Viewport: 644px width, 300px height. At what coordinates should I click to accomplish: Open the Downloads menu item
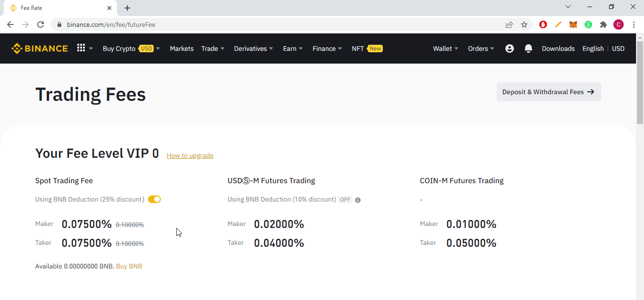(x=558, y=49)
